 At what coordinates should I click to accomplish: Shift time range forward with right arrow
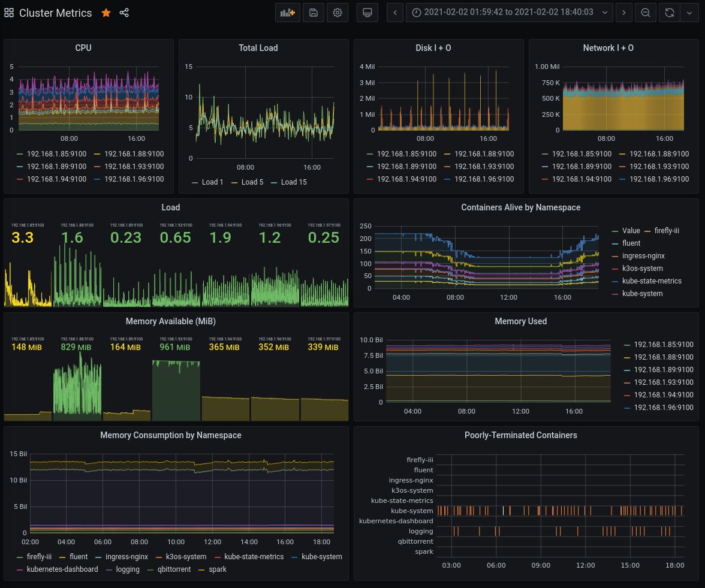pyautogui.click(x=624, y=13)
